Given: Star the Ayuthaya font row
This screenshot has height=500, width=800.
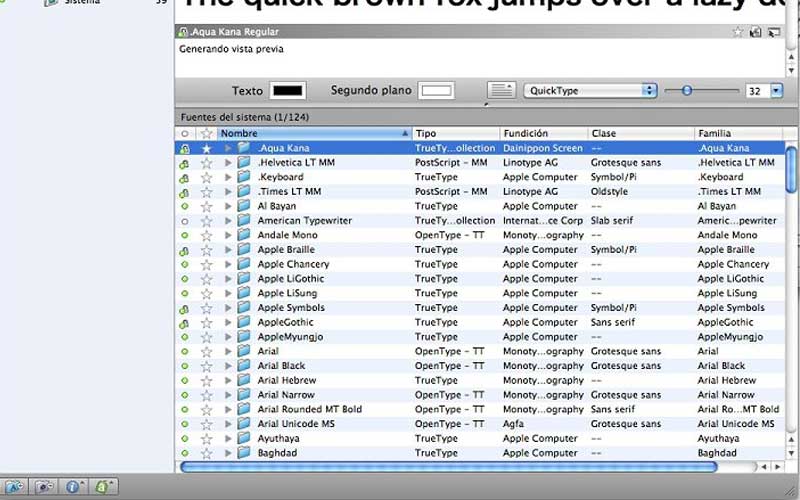Looking at the screenshot, I should point(206,439).
